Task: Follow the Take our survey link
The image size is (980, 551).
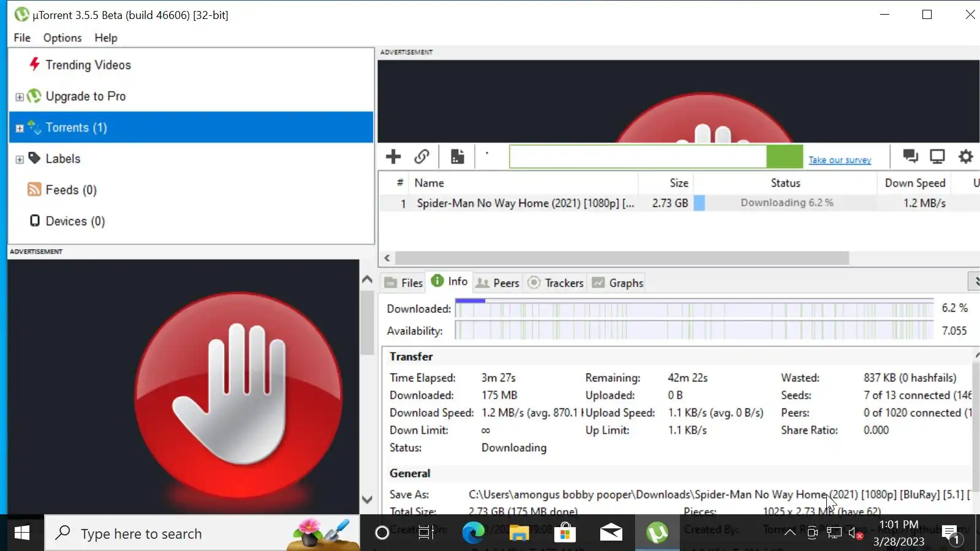Action: pos(840,160)
